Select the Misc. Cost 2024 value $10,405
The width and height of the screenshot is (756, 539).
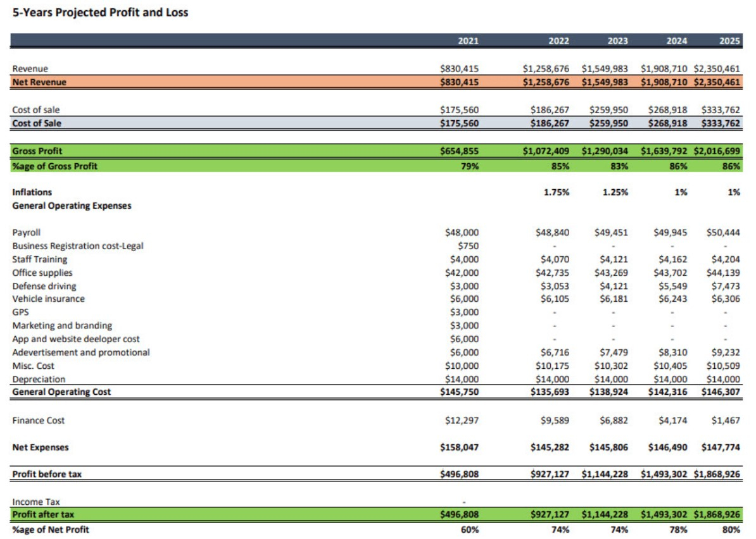(x=670, y=366)
